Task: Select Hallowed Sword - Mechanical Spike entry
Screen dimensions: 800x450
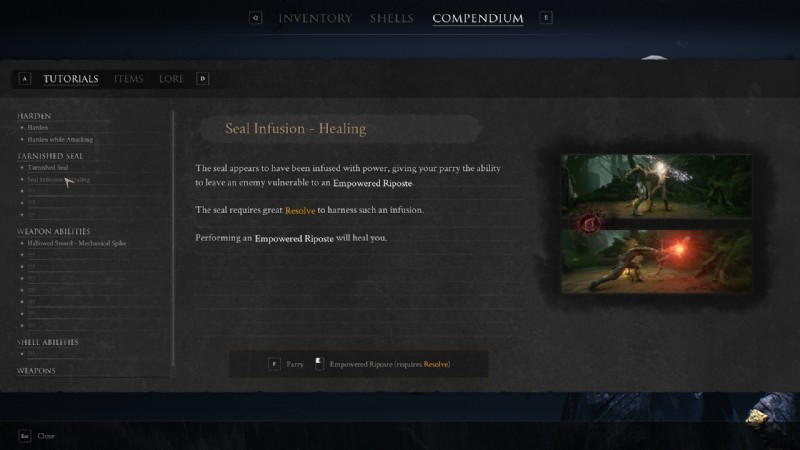Action: click(x=77, y=243)
